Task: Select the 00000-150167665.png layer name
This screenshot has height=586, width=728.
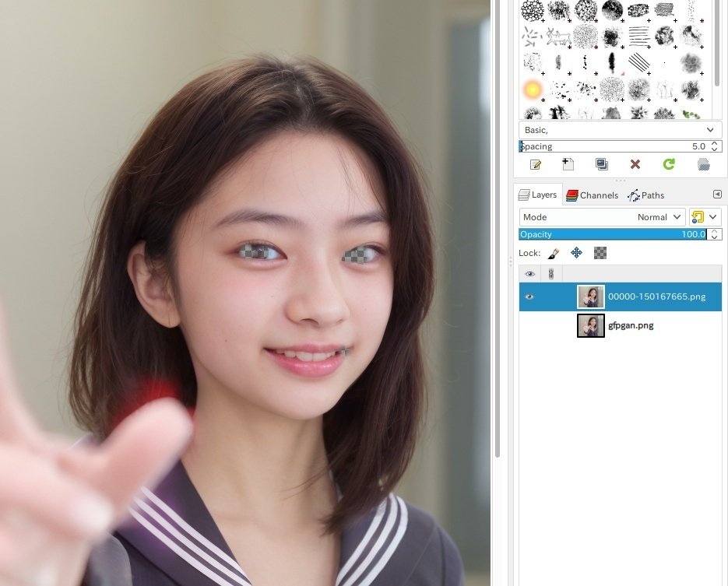Action: [x=656, y=297]
